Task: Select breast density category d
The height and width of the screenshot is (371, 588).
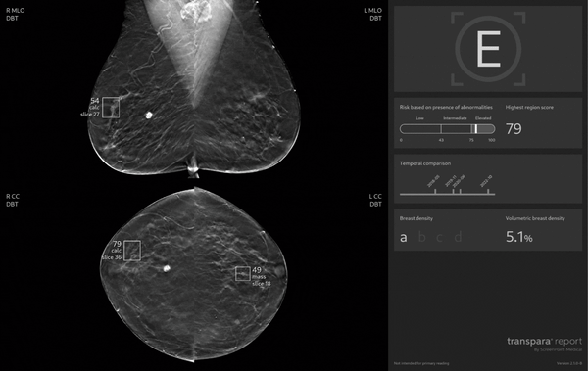Action: 458,237
